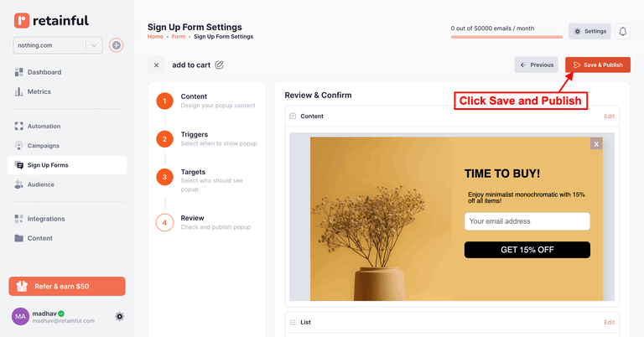Click the email address input field in preview
The image size is (644, 337).
click(527, 221)
